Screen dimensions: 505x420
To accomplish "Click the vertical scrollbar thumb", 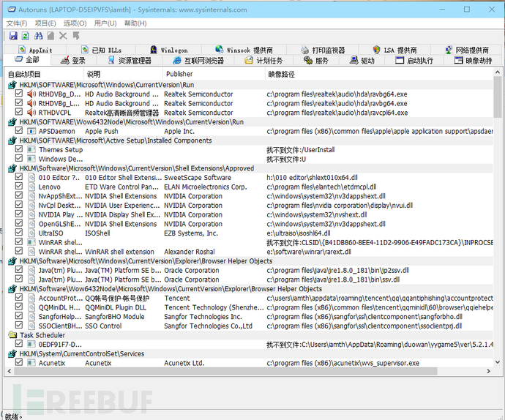I will point(498,99).
